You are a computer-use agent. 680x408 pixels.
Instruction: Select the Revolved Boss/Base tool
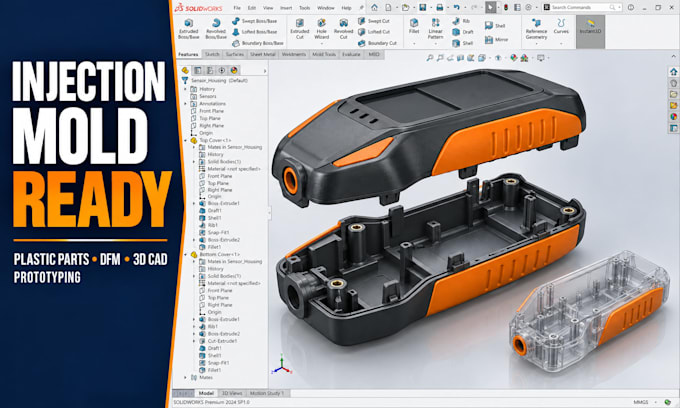pyautogui.click(x=216, y=29)
